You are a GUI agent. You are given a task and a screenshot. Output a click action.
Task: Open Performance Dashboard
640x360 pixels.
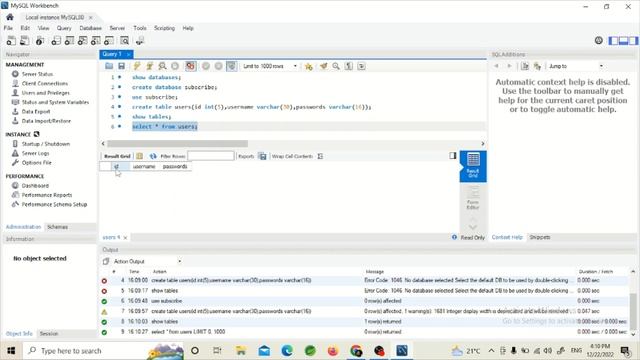[35, 185]
